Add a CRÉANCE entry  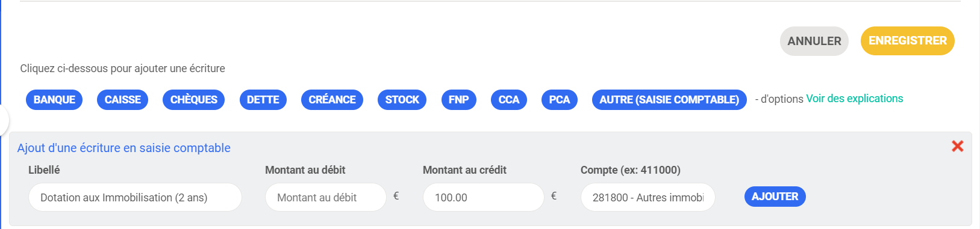tap(332, 100)
